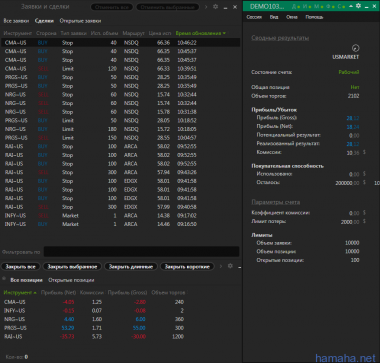380x363 pixels.
Task: Click small dot icon left of Все позиции
Action: [4, 278]
